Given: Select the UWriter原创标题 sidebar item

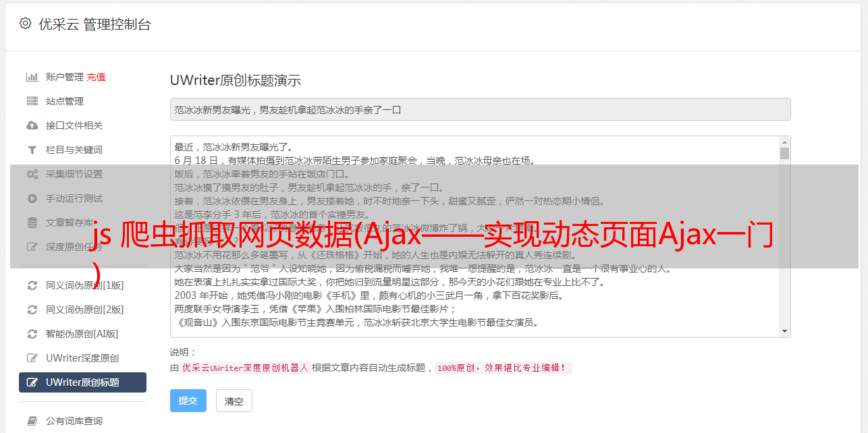Looking at the screenshot, I should (82, 382).
